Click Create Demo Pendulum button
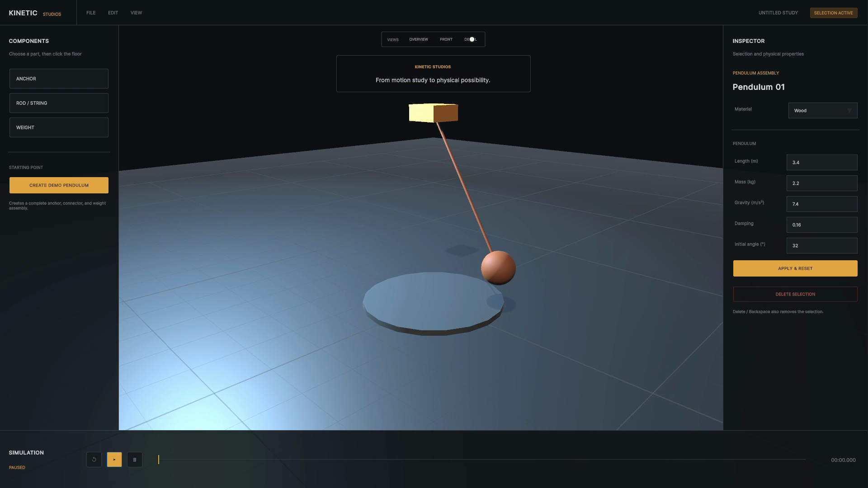Viewport: 868px width, 488px height. coord(59,185)
